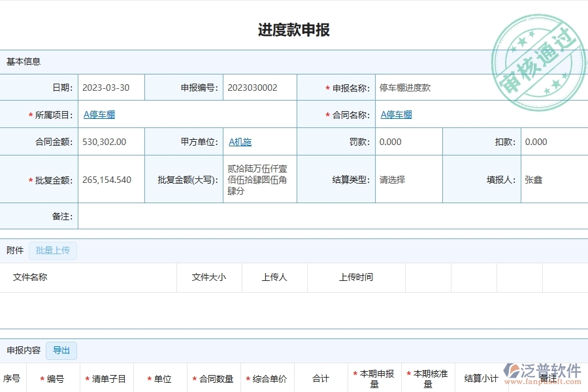Click the 导出 export icon button
The width and height of the screenshot is (588, 392).
coord(61,350)
